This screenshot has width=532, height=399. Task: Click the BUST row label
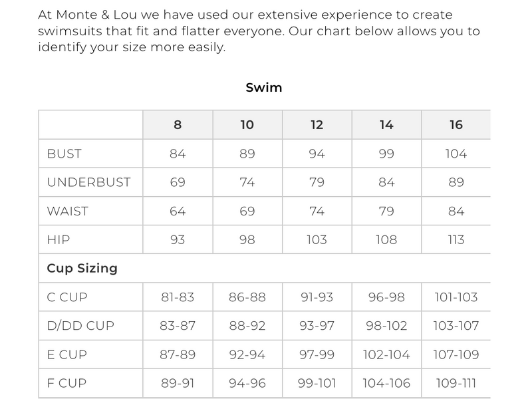click(65, 154)
